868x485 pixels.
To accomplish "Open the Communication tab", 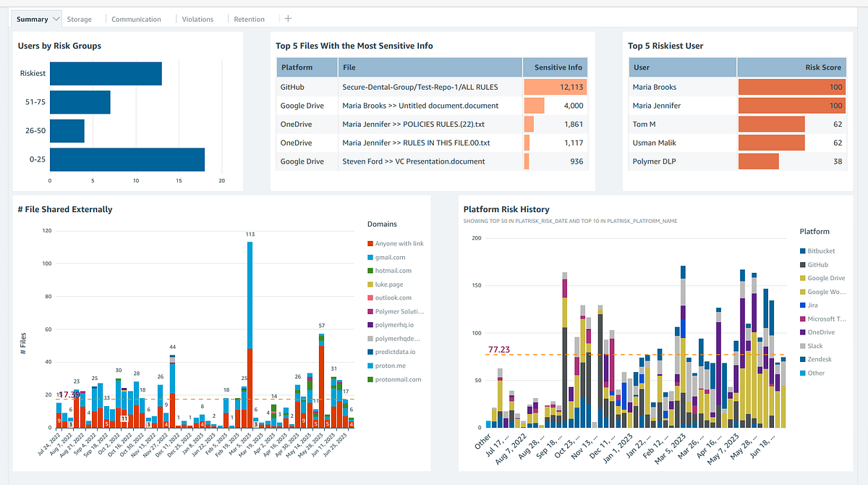I will (x=136, y=18).
